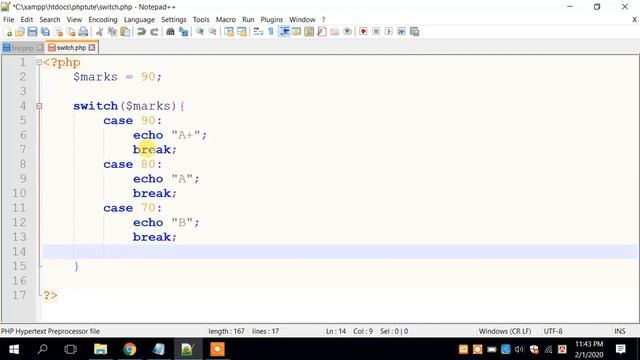
Task: Open the Macro menu
Action: coord(226,20)
